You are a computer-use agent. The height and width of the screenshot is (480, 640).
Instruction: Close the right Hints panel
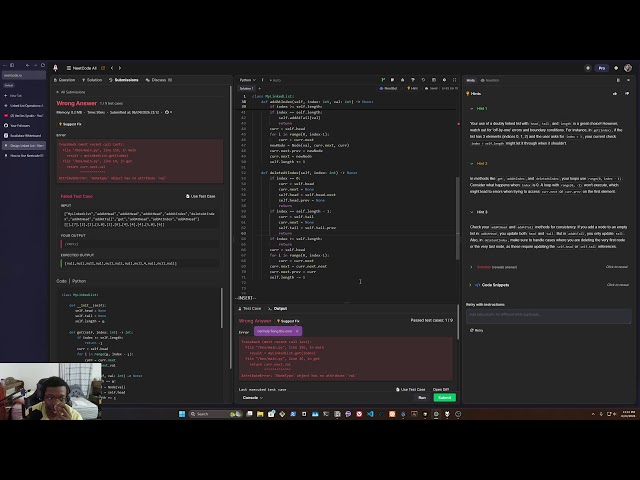(628, 80)
